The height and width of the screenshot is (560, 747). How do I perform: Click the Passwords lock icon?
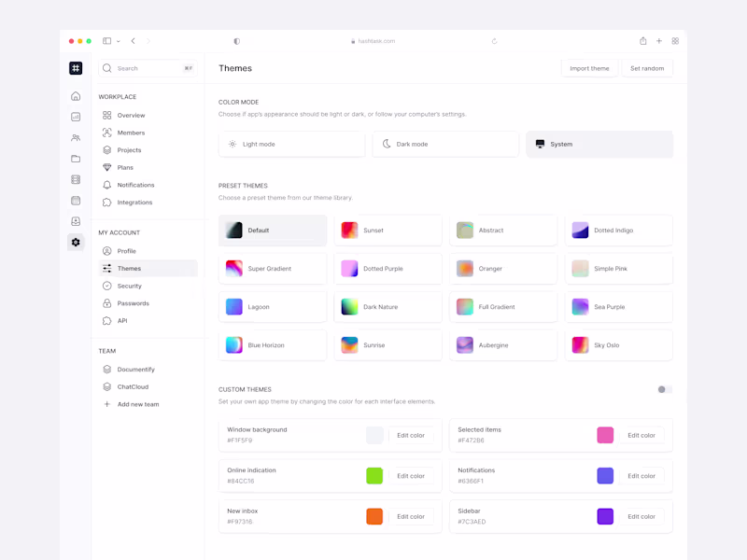point(106,302)
